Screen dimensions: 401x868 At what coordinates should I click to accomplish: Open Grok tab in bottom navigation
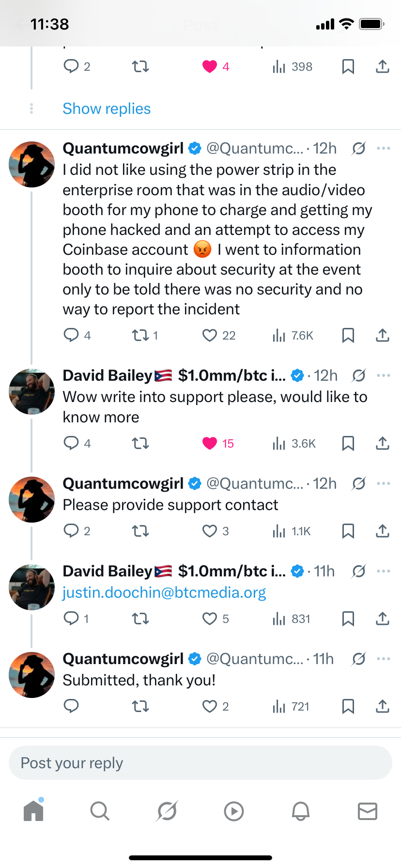point(167,811)
